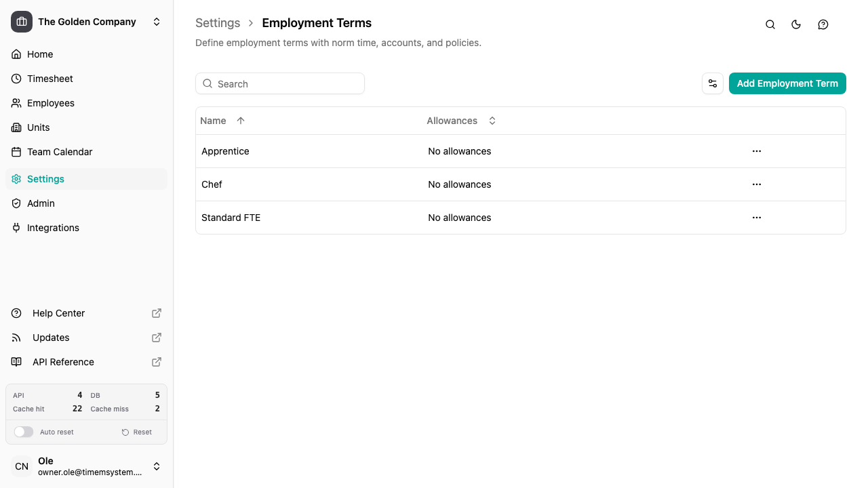The image size is (868, 488).
Task: Select the Timesheet icon in the sidebar
Action: coord(16,79)
